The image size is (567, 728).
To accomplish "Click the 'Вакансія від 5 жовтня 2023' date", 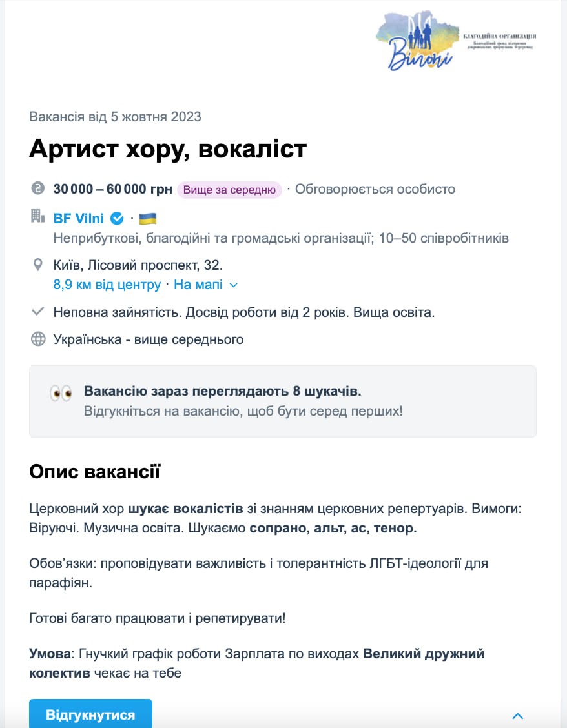I will (115, 117).
